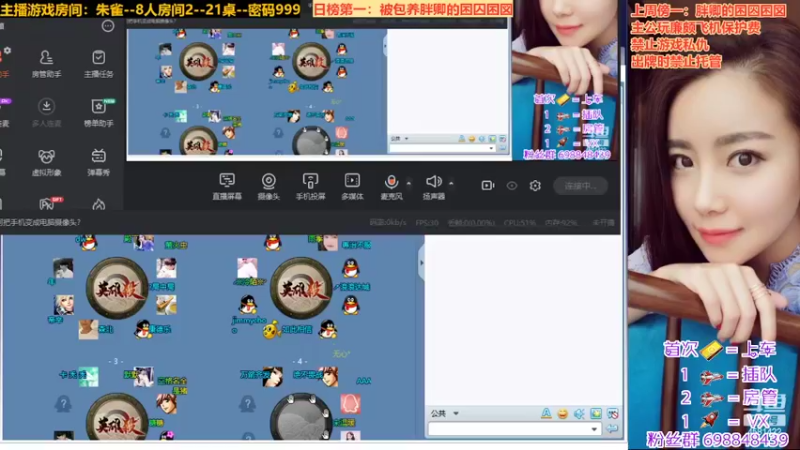
Task: Click the 连接中 connecting button
Action: [581, 186]
